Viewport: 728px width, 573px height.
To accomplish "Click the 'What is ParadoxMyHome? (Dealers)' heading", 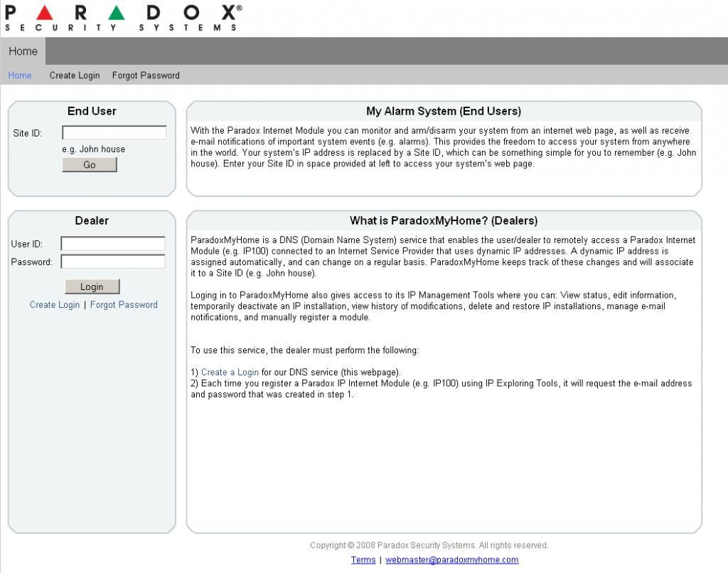I will [x=444, y=221].
